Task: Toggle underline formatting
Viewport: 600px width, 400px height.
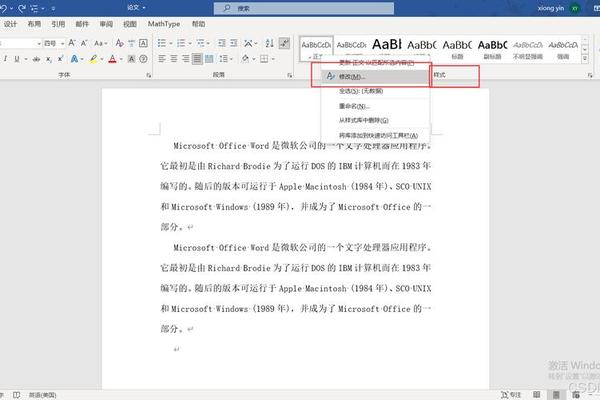Action: 17,59
